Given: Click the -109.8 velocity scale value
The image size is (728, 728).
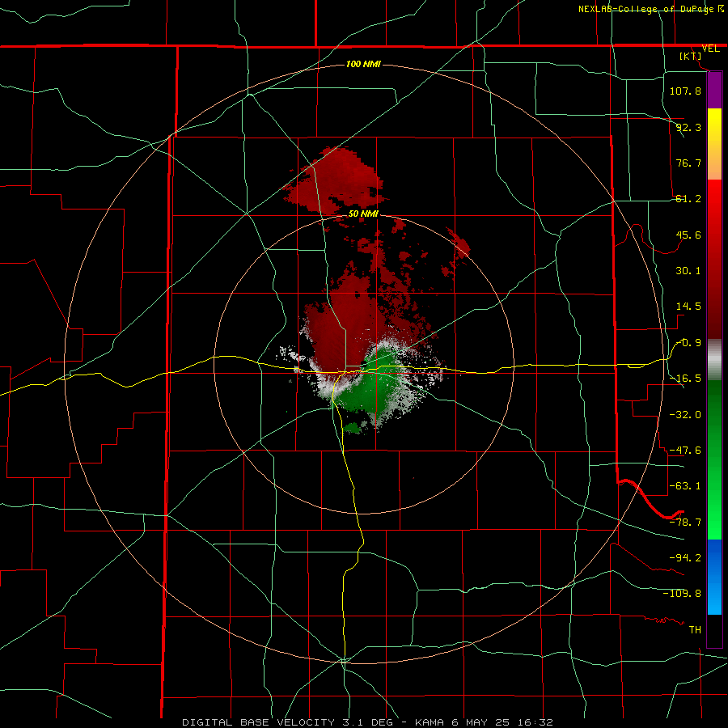Looking at the screenshot, I should [682, 594].
